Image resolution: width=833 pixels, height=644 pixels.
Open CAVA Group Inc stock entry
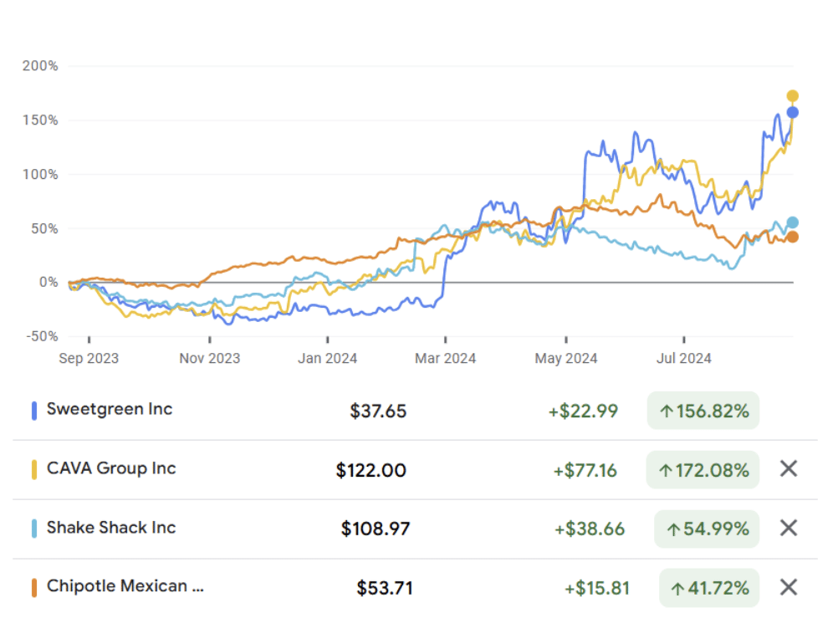[111, 468]
